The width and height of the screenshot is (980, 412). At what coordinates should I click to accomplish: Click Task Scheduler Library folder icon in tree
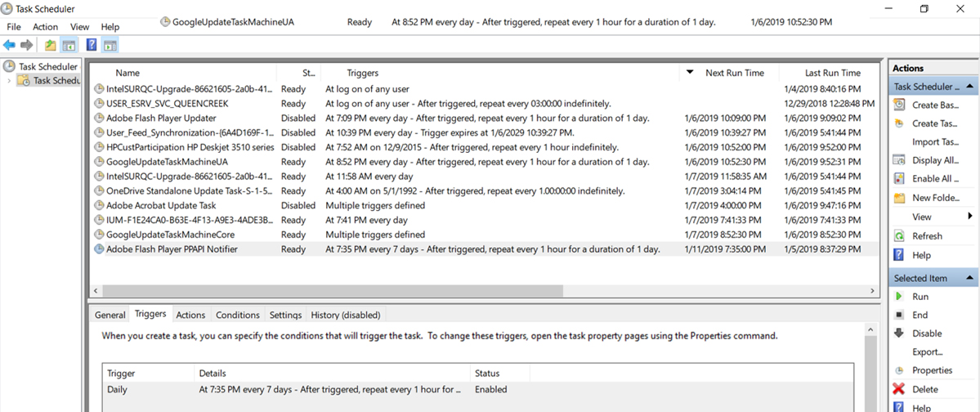[x=24, y=80]
